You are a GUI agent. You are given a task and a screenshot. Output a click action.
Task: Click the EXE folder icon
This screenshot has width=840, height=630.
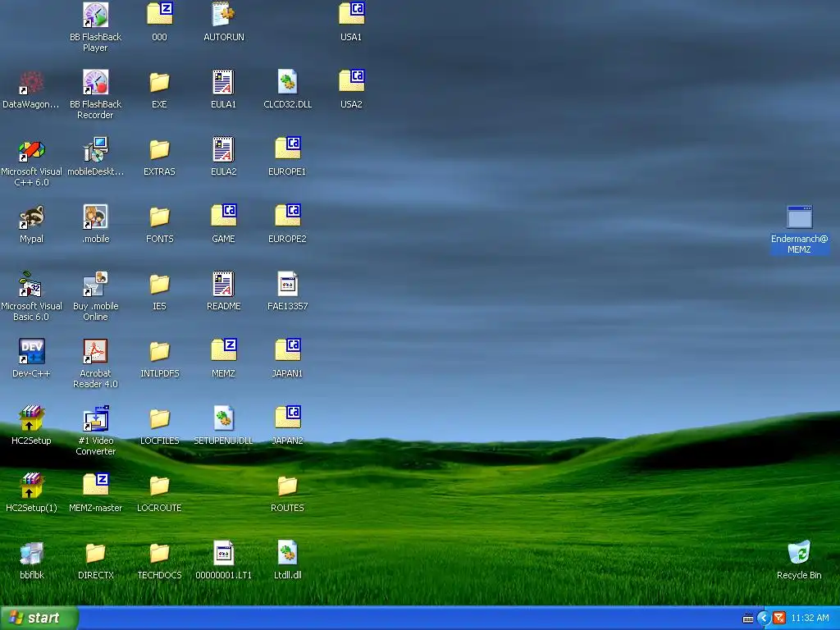click(159, 82)
